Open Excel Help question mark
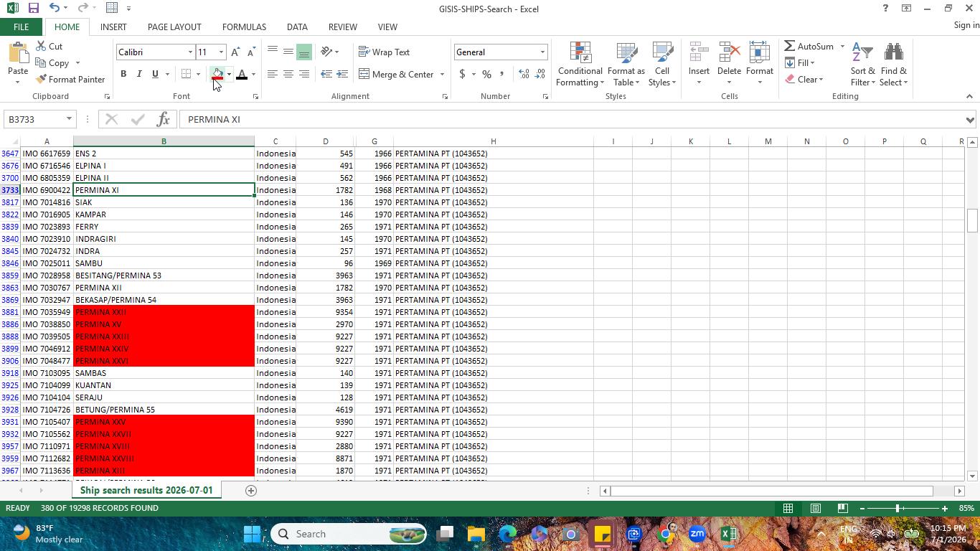Screen dimensions: 980x551 (x=885, y=8)
